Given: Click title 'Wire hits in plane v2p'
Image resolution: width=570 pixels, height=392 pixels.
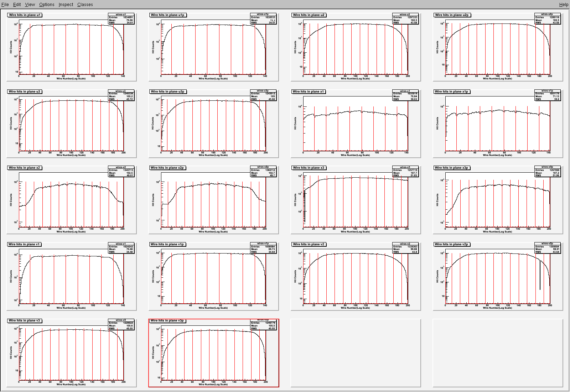Looking at the screenshot, I should pos(451,244).
